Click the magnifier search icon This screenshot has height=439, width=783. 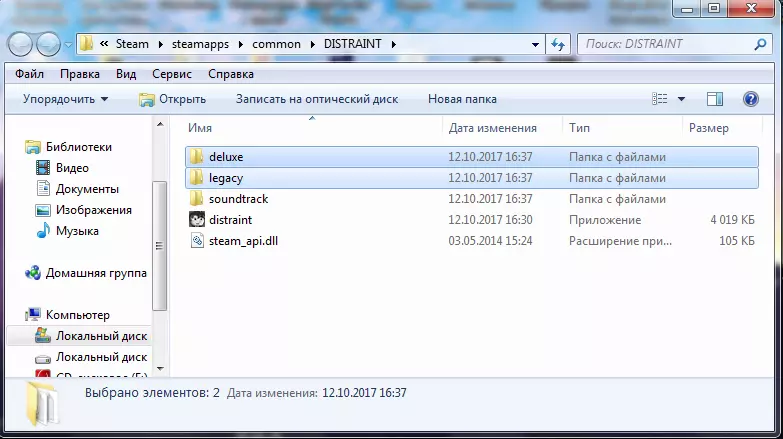click(760, 44)
